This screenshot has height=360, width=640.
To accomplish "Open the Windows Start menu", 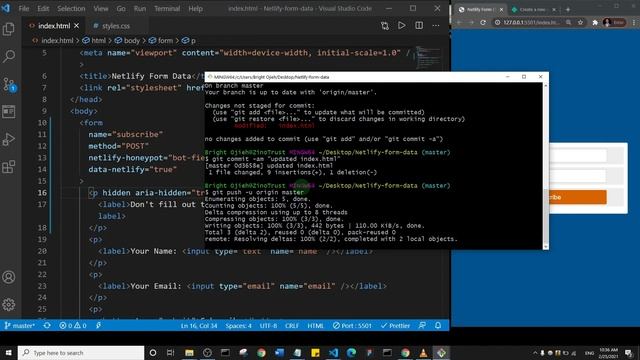I will 9,353.
